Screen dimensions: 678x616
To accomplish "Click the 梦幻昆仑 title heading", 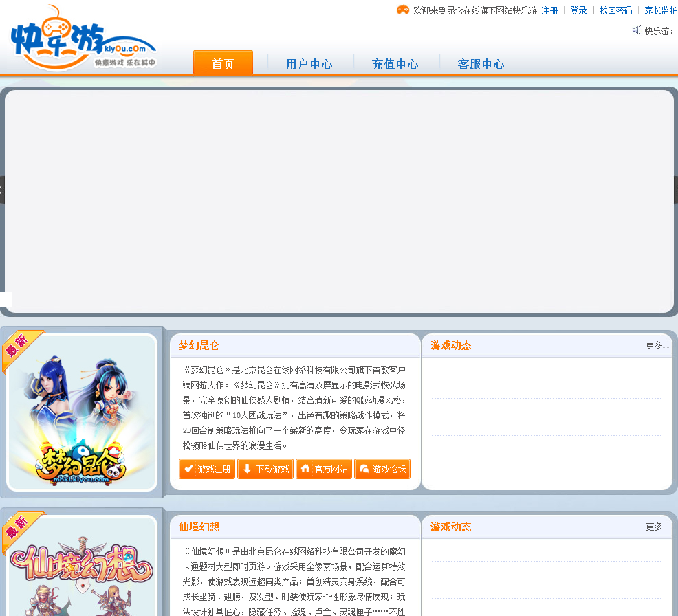I will click(199, 345).
